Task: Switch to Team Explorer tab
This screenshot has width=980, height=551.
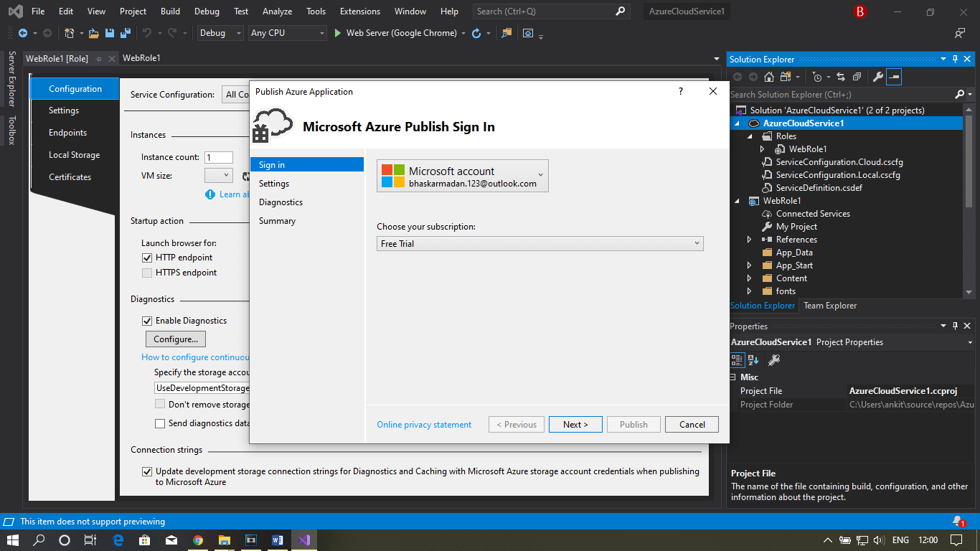Action: [x=830, y=306]
